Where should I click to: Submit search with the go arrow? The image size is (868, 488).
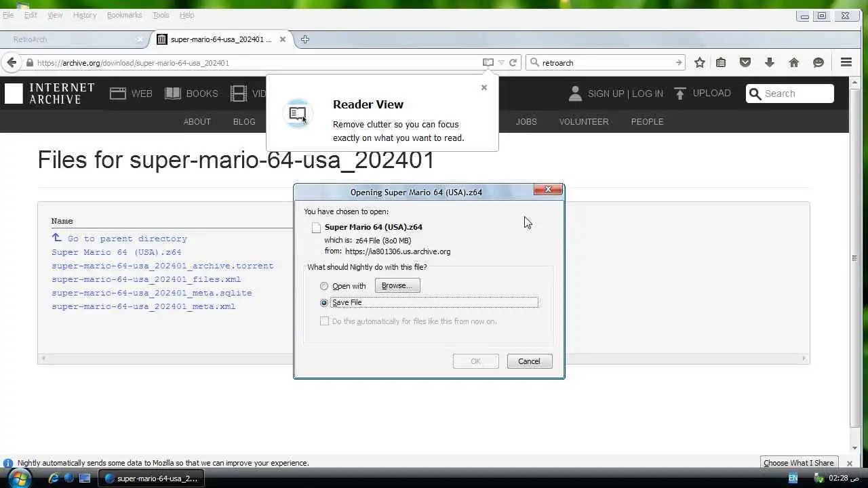coord(678,62)
